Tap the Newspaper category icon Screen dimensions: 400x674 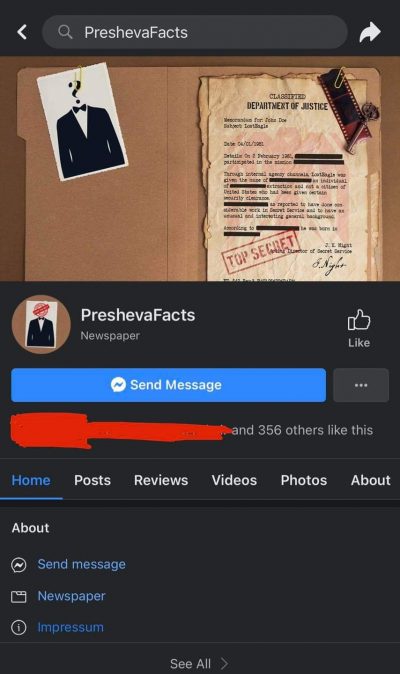click(x=18, y=596)
